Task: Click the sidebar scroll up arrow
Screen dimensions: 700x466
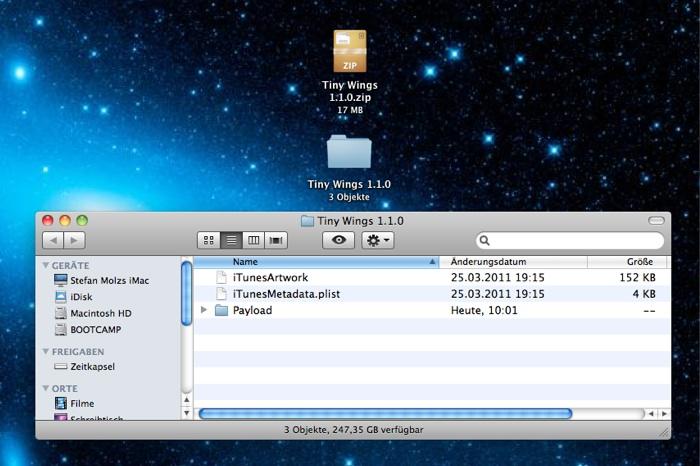Action: pos(187,400)
